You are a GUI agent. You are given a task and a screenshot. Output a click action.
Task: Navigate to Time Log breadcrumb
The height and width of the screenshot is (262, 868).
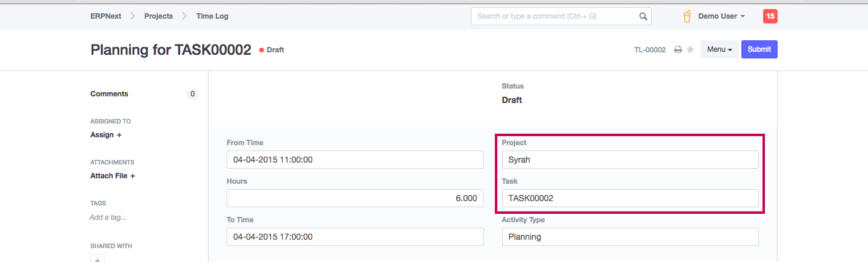(x=212, y=16)
